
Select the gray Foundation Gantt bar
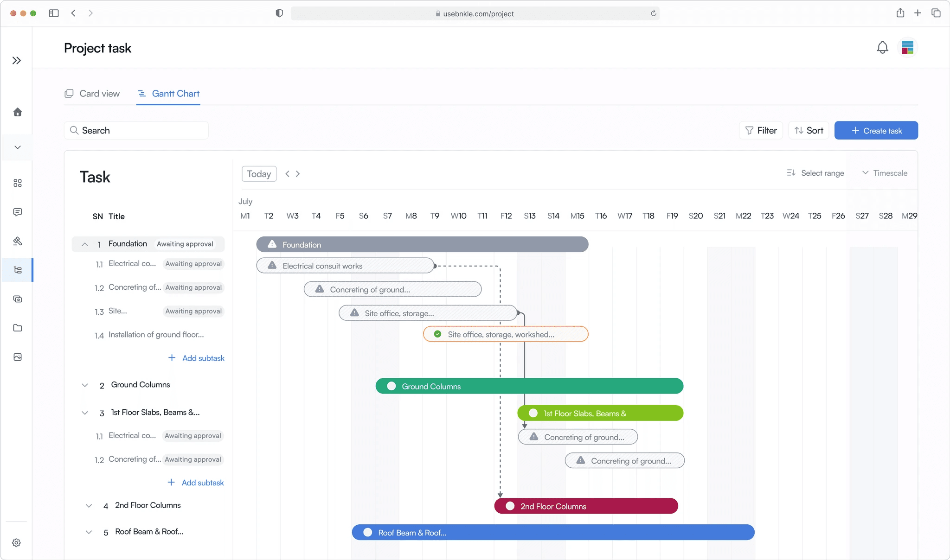pos(422,244)
